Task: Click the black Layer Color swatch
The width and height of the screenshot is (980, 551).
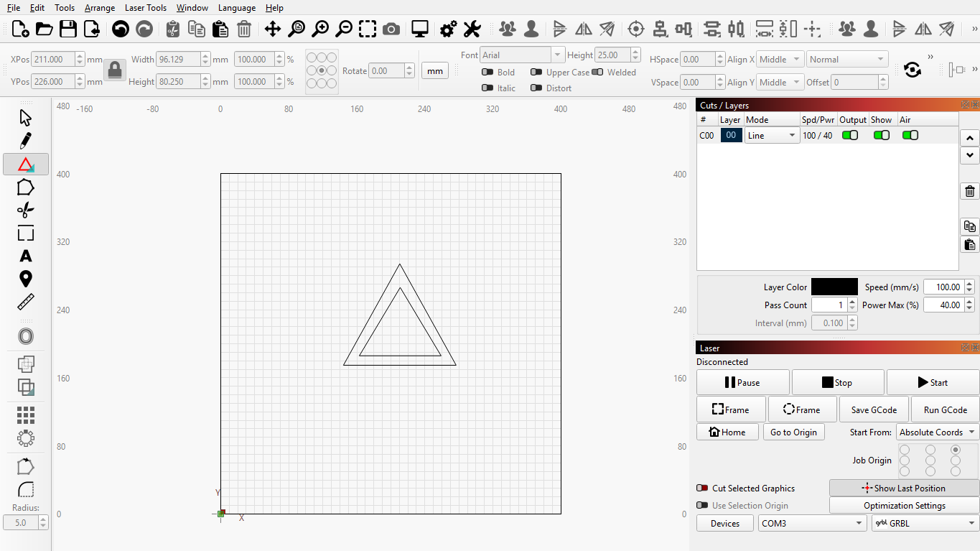Action: click(x=834, y=287)
